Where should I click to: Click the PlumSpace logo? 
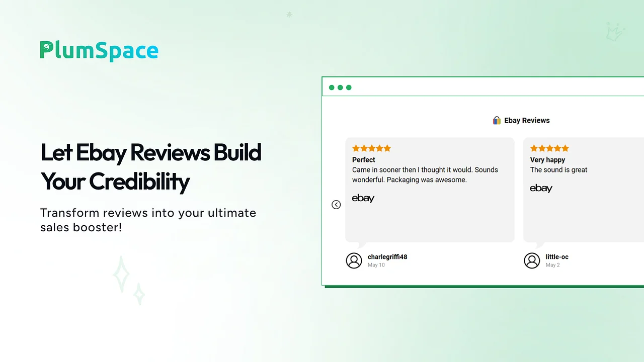tap(99, 51)
